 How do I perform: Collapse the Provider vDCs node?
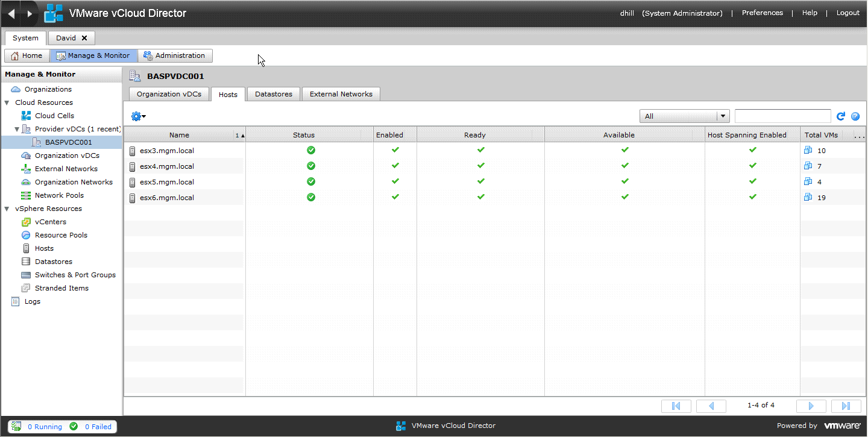coord(17,129)
